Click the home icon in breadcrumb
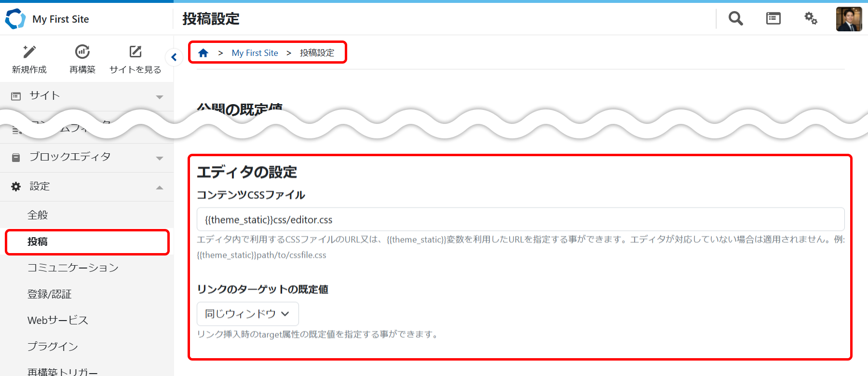Image resolution: width=868 pixels, height=376 pixels. point(203,53)
